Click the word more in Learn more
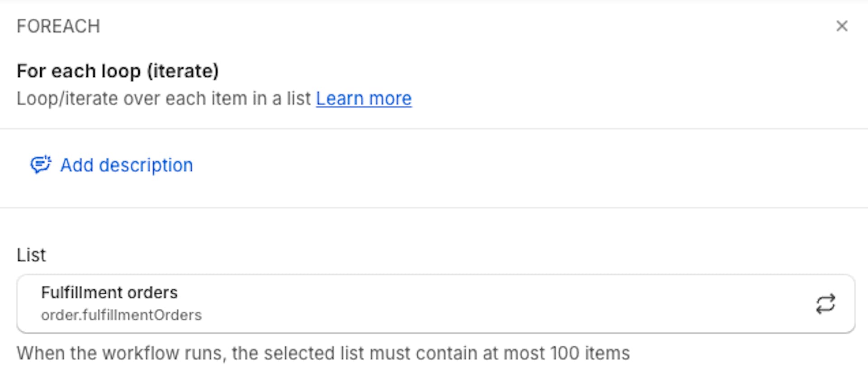Screen dimensions: 868x391 point(390,99)
